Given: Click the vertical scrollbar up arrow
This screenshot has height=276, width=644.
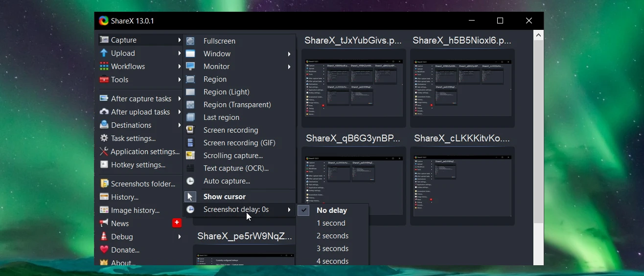Looking at the screenshot, I should [x=538, y=35].
